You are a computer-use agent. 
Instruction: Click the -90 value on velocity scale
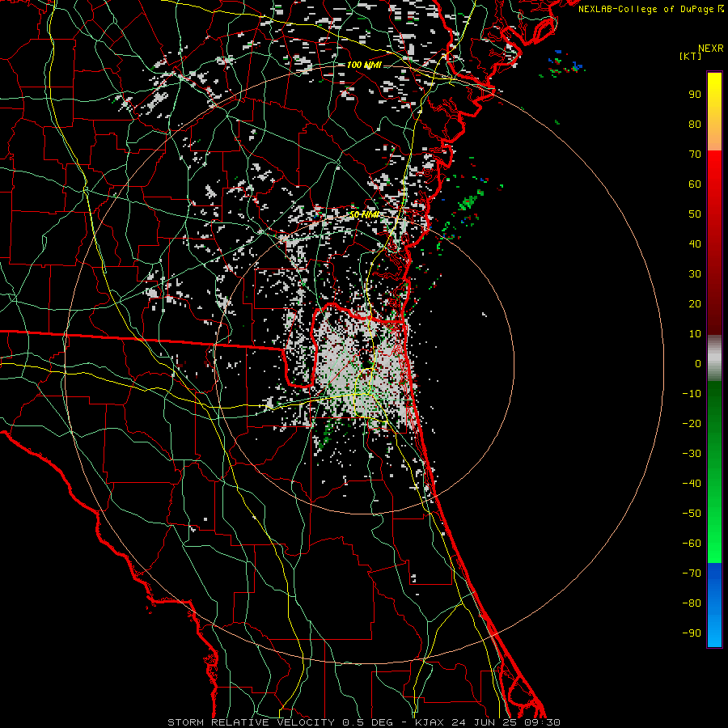click(692, 633)
